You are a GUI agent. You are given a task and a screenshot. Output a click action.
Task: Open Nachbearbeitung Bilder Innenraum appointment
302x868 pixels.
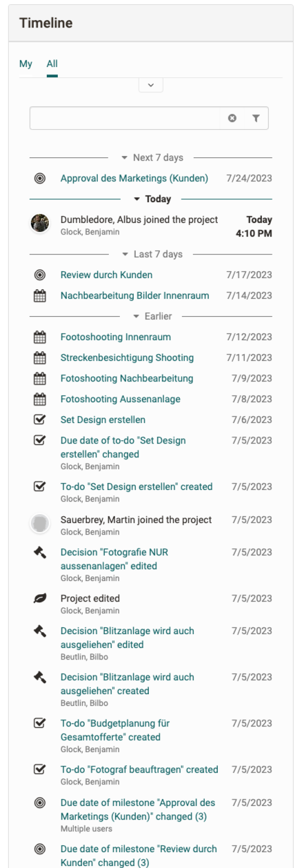(135, 296)
